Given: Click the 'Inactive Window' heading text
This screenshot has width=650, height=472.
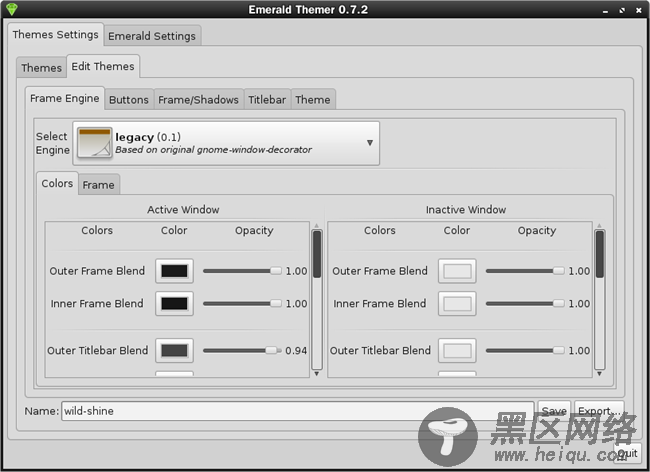Looking at the screenshot, I should (466, 210).
